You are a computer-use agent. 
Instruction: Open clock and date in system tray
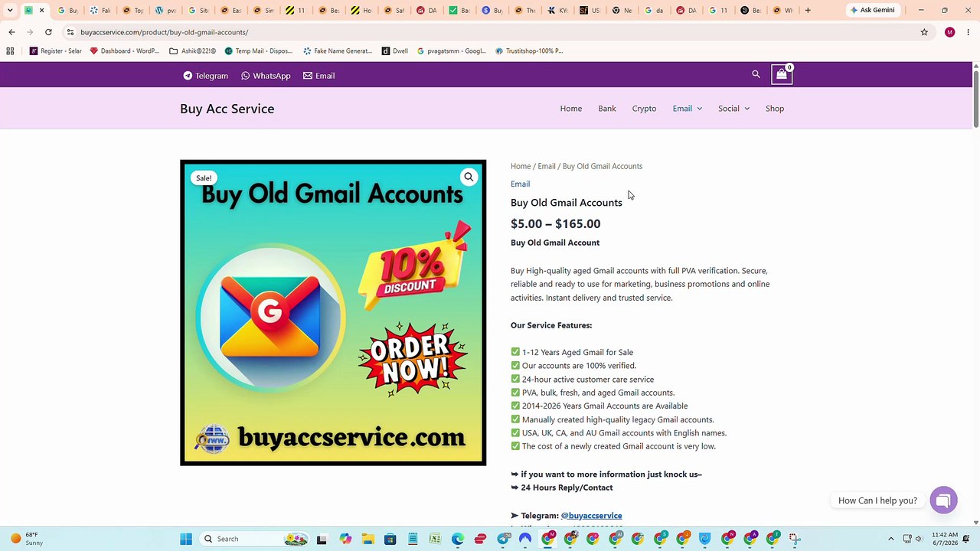click(x=945, y=539)
